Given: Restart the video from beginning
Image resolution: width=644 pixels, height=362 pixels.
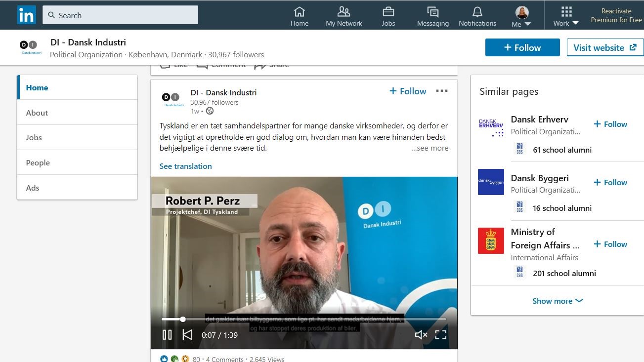Looking at the screenshot, I should (x=187, y=335).
